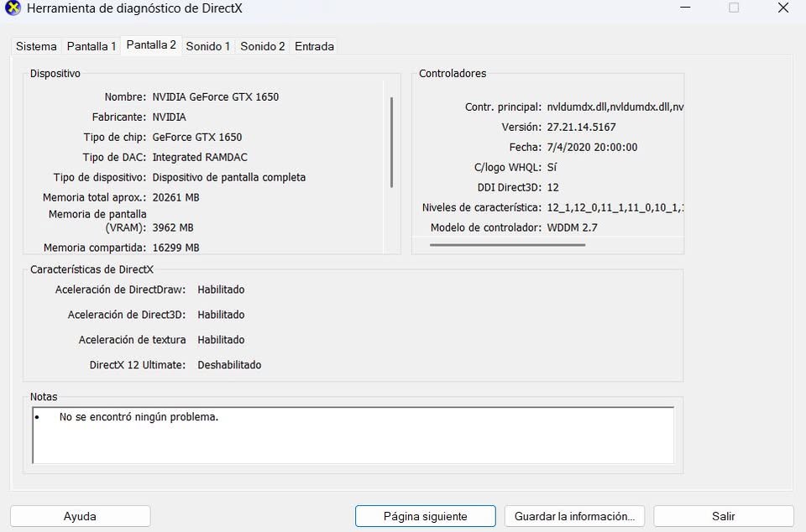The width and height of the screenshot is (806, 532).
Task: Select text Dispositivo de pantalla completa
Action: coord(228,177)
